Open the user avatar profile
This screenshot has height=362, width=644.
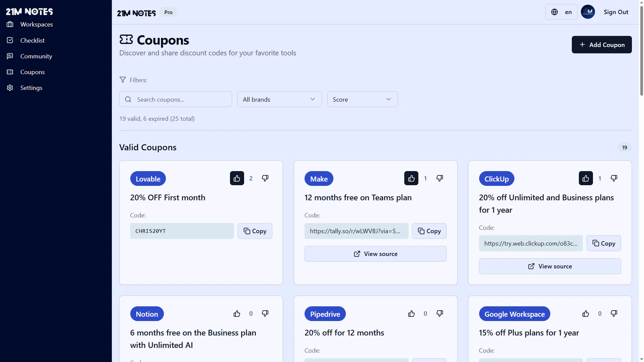click(x=588, y=12)
